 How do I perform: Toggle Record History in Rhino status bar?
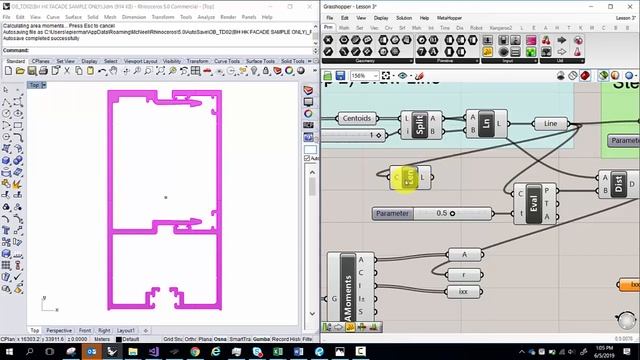point(286,339)
